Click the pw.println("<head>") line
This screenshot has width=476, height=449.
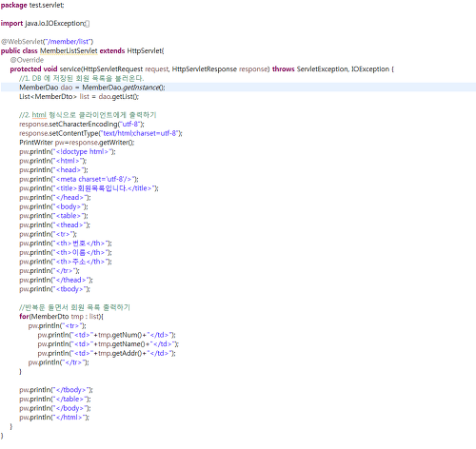click(x=53, y=170)
